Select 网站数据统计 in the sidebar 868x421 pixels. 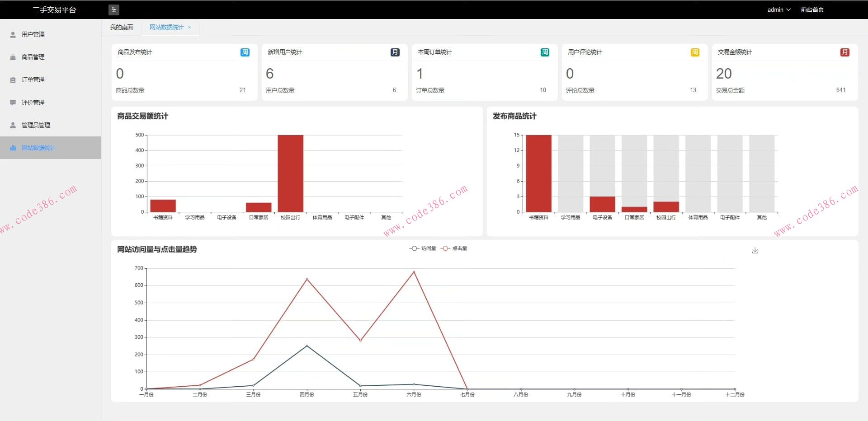[x=38, y=148]
